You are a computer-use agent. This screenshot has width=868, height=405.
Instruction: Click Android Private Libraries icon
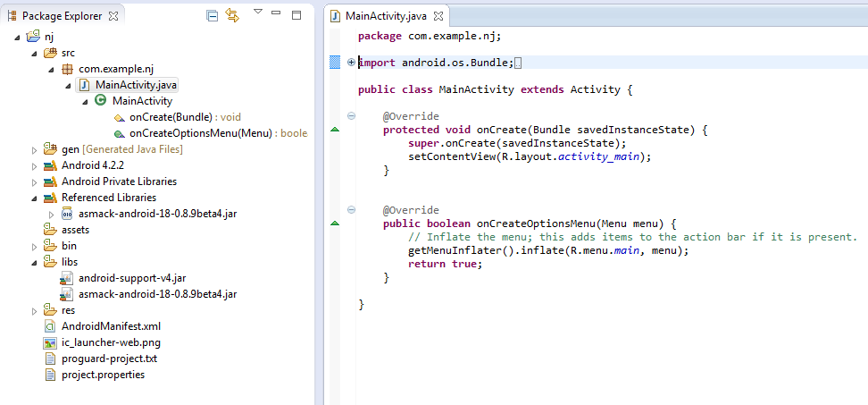pyautogui.click(x=50, y=181)
